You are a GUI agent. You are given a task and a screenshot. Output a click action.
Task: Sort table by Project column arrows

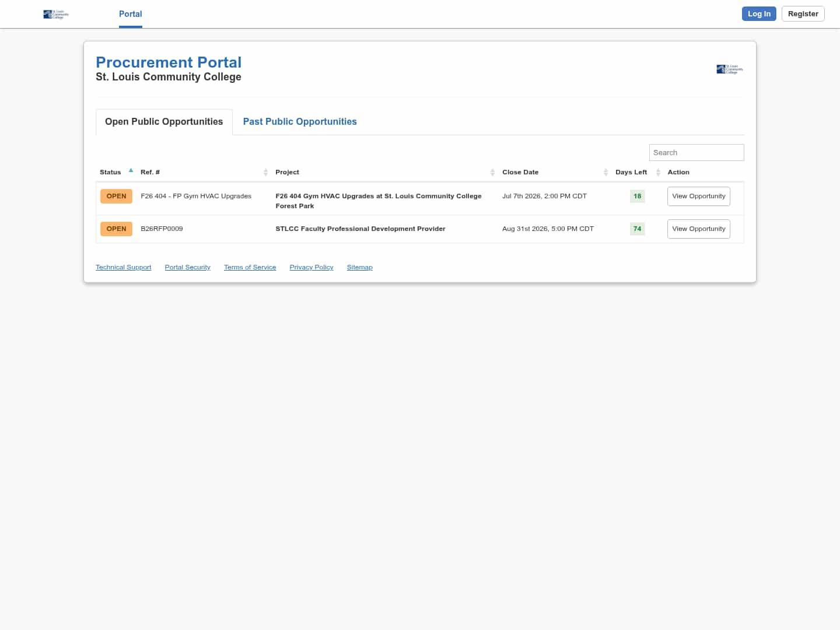pos(492,172)
